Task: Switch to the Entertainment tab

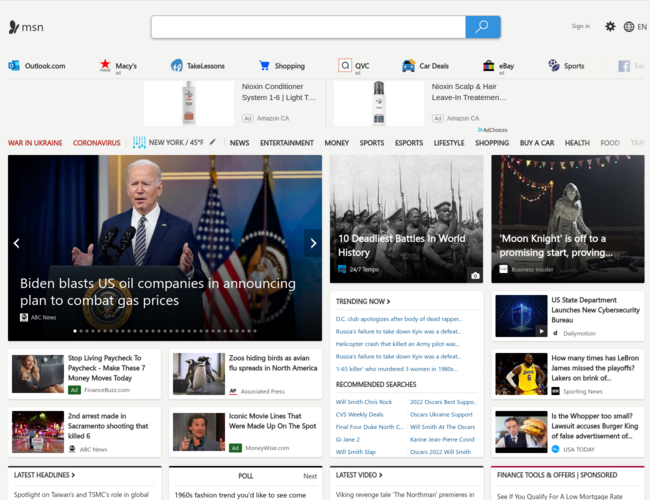Action: coord(286,143)
